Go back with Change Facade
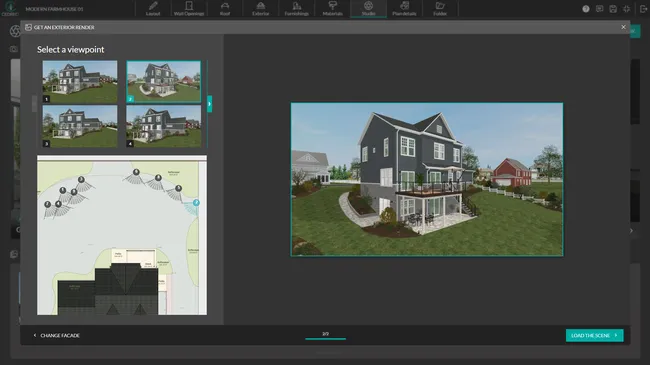 (56, 335)
